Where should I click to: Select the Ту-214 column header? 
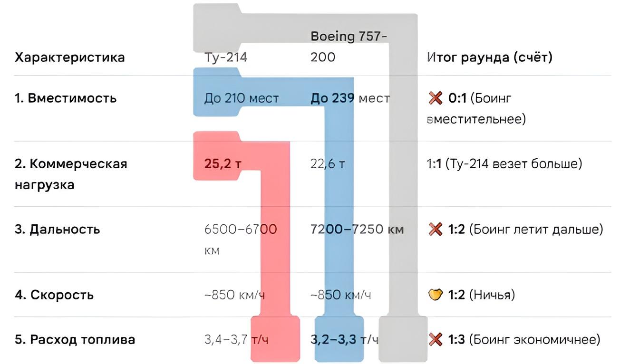[226, 57]
